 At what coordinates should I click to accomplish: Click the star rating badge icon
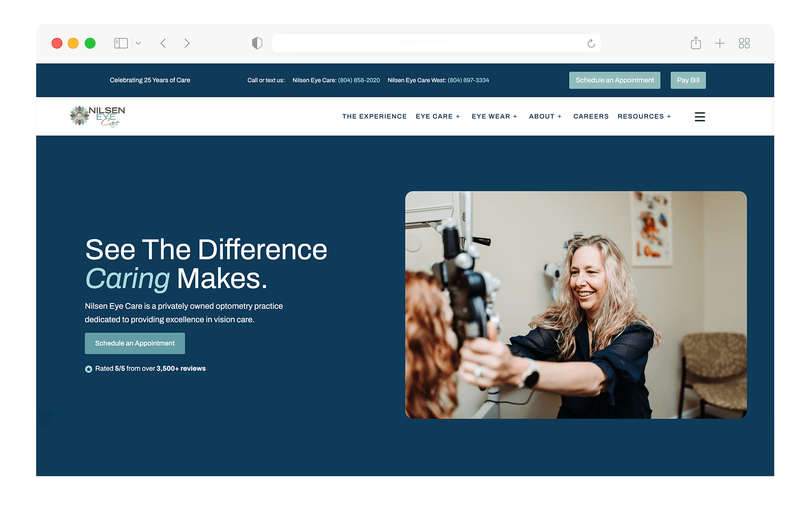pyautogui.click(x=88, y=369)
